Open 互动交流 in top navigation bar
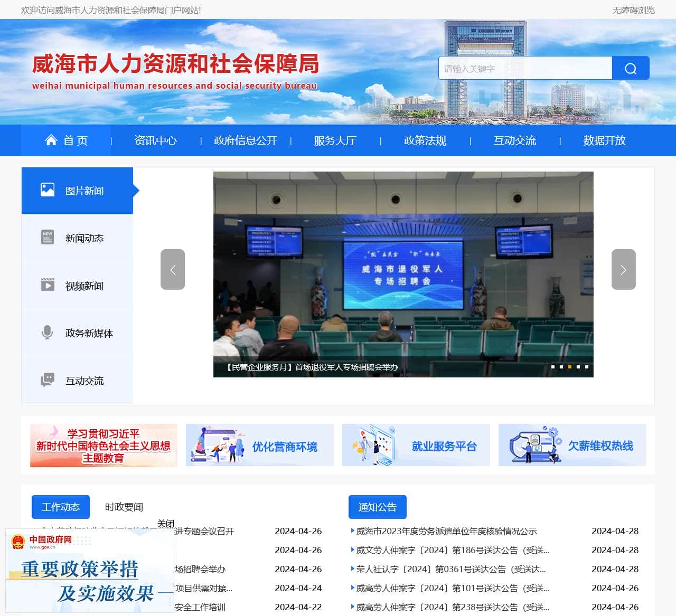Image resolution: width=676 pixels, height=616 pixels. pyautogui.click(x=514, y=140)
